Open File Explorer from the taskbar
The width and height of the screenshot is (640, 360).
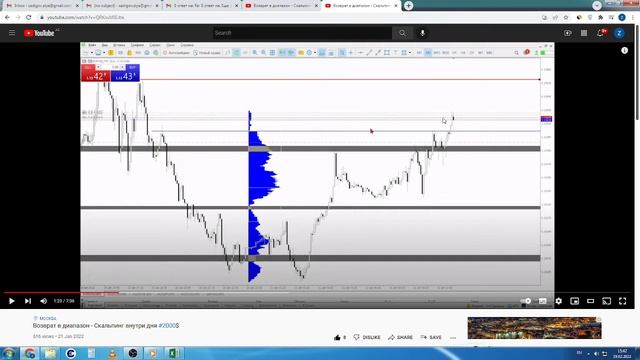click(50, 353)
